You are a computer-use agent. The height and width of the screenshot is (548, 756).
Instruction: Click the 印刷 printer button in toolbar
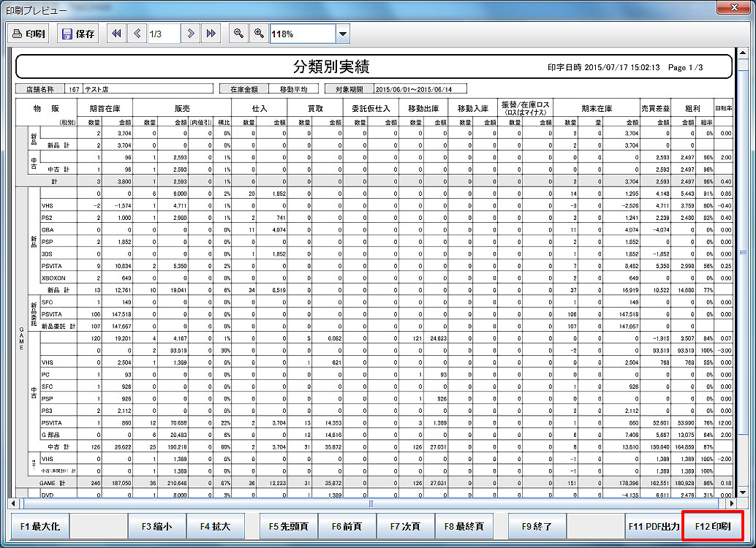29,34
